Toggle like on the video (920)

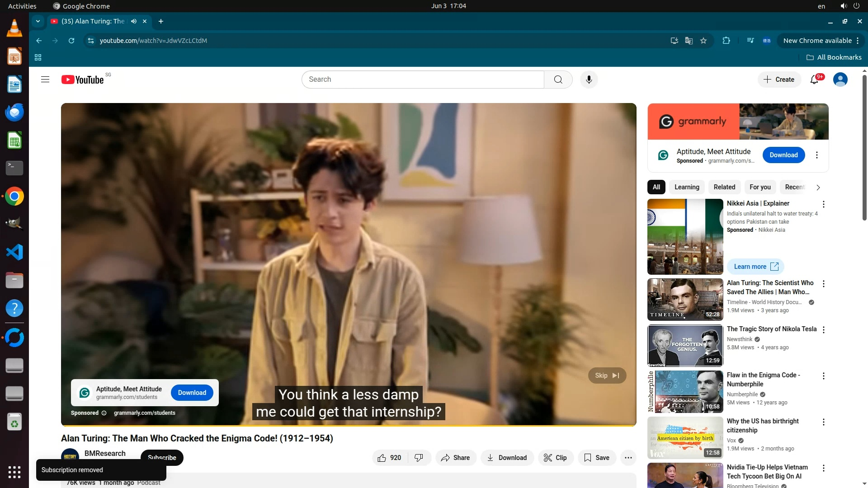click(390, 458)
